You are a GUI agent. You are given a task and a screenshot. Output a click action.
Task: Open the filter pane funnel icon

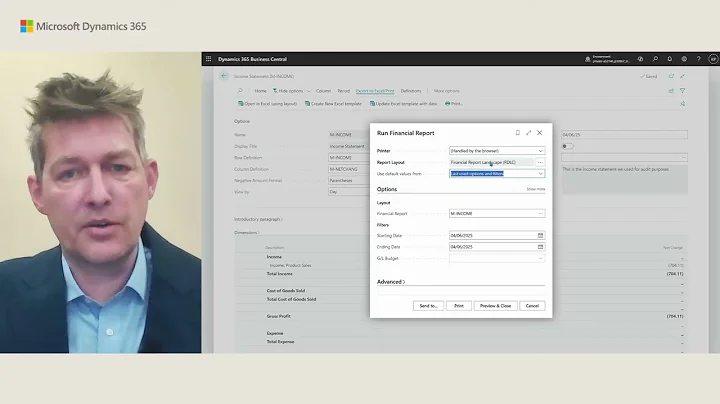tap(683, 91)
